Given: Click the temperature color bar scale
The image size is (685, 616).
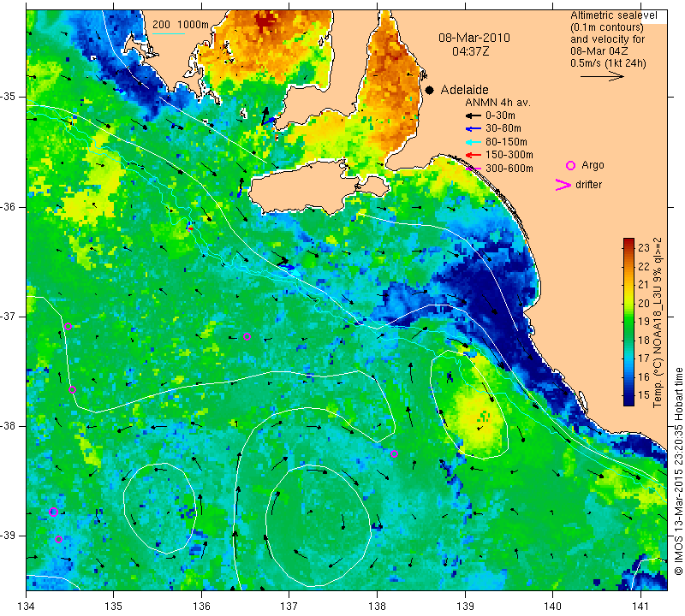Looking at the screenshot, I should (628, 322).
